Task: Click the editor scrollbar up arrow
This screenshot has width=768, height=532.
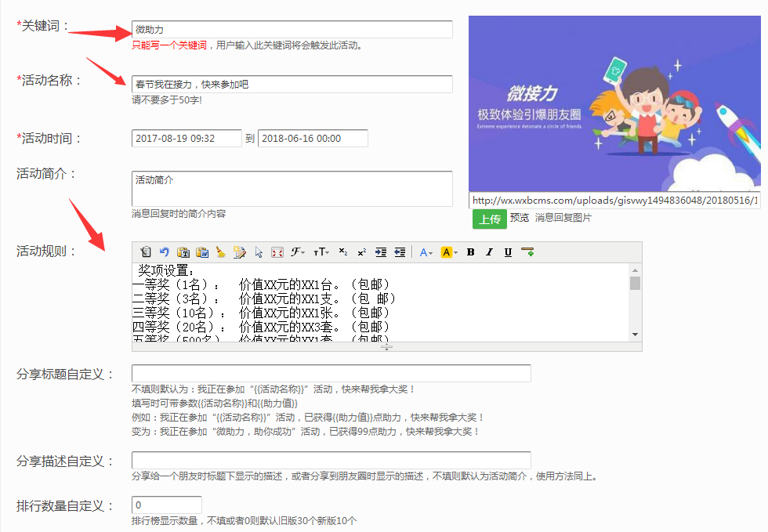Action: pos(636,270)
